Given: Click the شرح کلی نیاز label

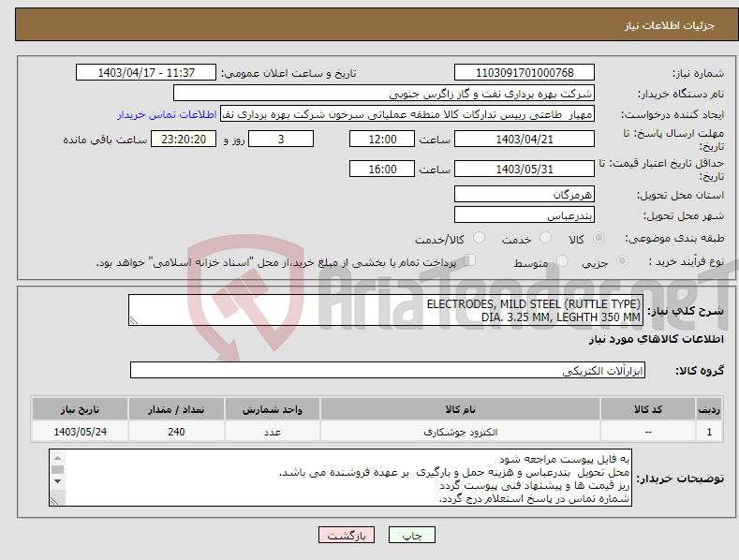Looking at the screenshot, I should pyautogui.click(x=686, y=311).
